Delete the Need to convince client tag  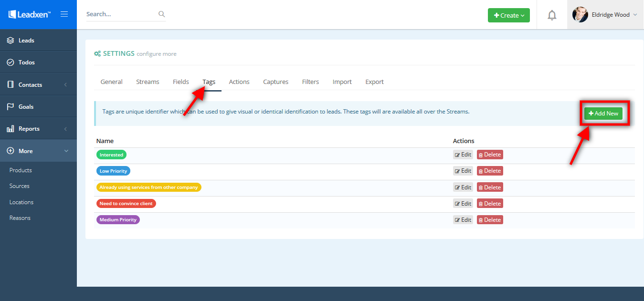click(x=490, y=204)
